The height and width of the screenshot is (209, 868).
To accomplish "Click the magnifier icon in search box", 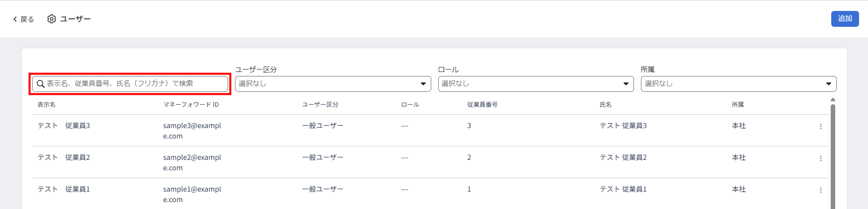I will (41, 84).
